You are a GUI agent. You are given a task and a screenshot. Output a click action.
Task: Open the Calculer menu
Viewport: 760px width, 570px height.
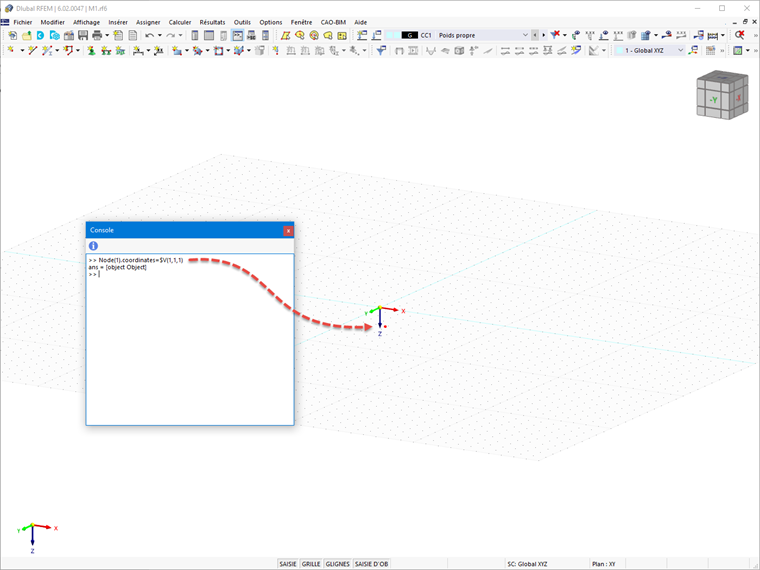click(180, 22)
